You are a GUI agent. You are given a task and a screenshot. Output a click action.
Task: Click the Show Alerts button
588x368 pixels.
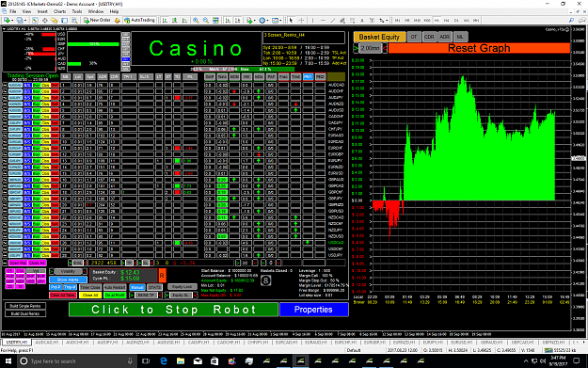(68, 280)
